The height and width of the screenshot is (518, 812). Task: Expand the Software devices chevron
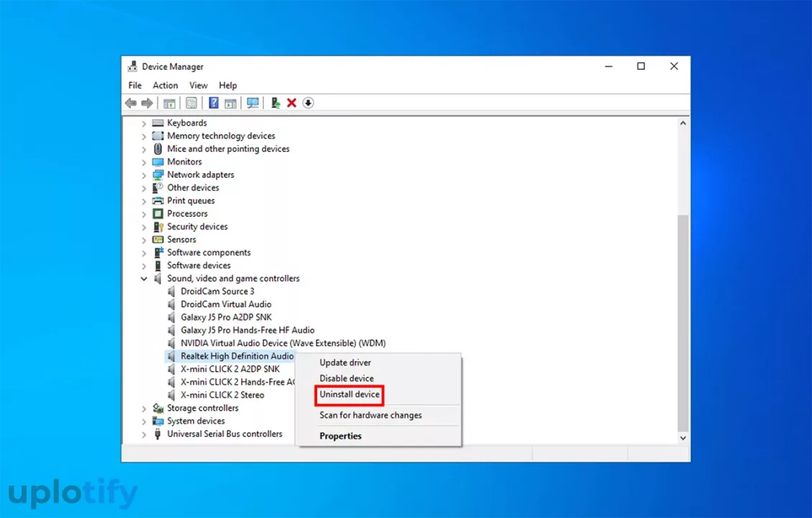144,265
